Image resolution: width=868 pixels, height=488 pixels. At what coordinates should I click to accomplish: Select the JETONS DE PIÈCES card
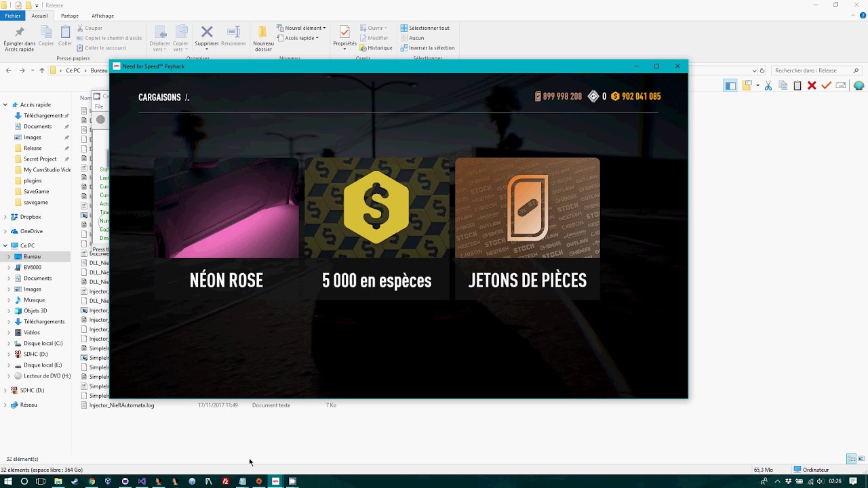(x=528, y=228)
